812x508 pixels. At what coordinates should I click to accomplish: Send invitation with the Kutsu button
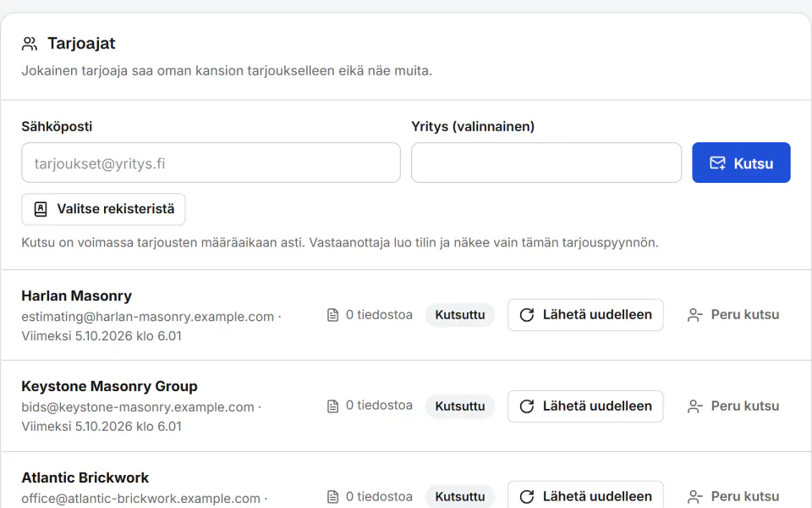coord(741,163)
